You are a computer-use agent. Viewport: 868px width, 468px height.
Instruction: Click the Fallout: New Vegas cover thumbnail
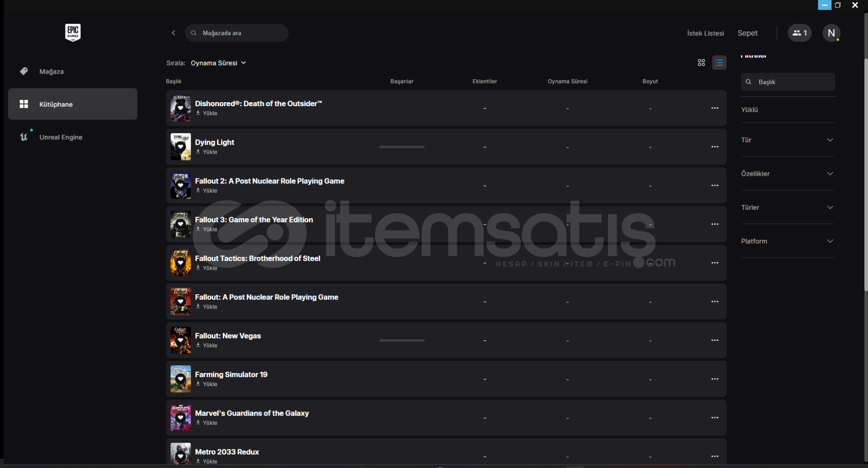pos(180,340)
